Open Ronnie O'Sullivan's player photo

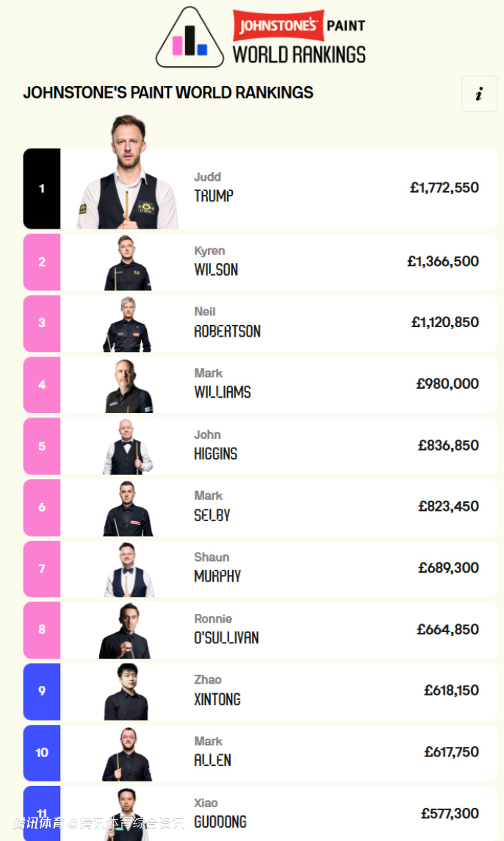click(126, 631)
